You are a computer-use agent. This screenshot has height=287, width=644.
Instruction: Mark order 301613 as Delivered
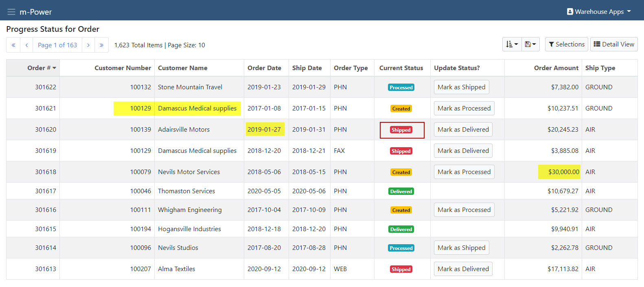click(x=463, y=269)
